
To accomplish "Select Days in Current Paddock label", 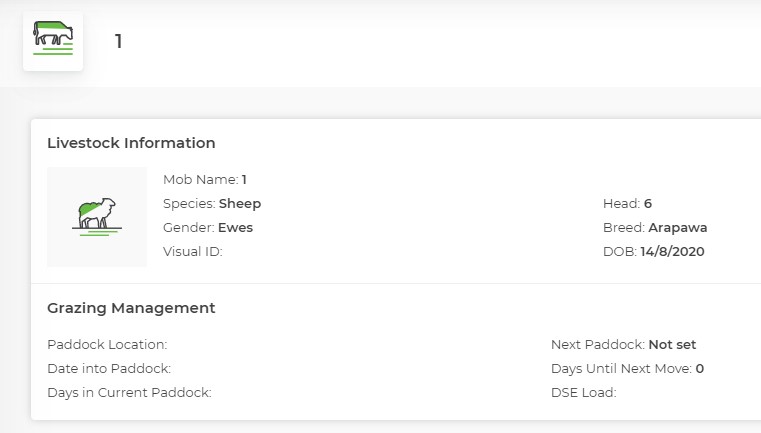I will [129, 393].
